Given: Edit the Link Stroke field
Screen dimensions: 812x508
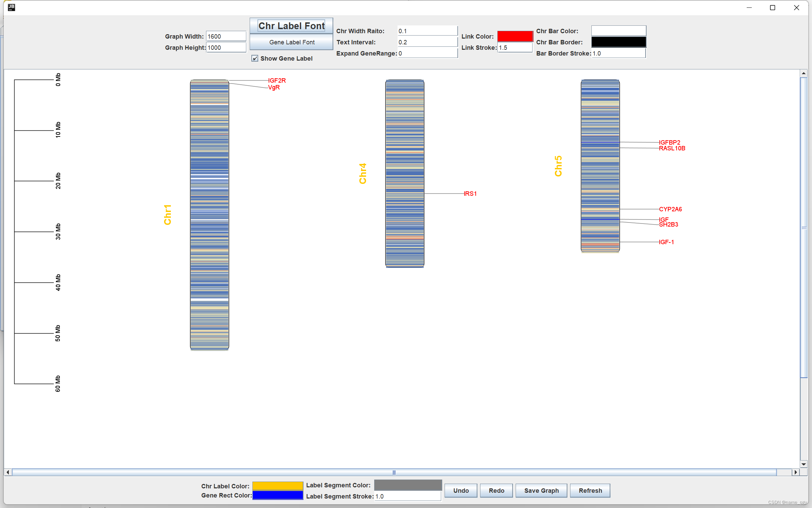Looking at the screenshot, I should pos(515,47).
